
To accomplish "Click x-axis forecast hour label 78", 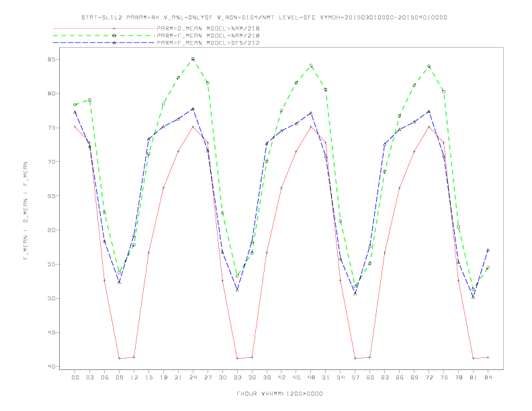I will point(459,377).
